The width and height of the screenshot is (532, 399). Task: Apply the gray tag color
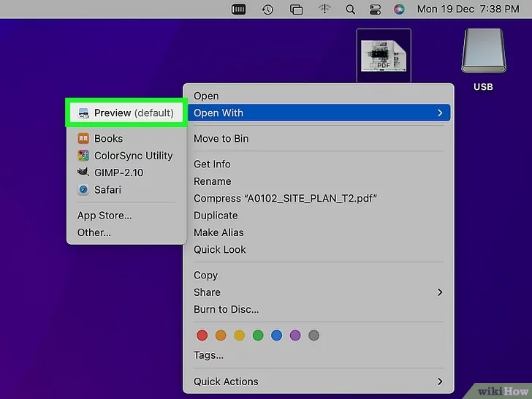coord(313,335)
